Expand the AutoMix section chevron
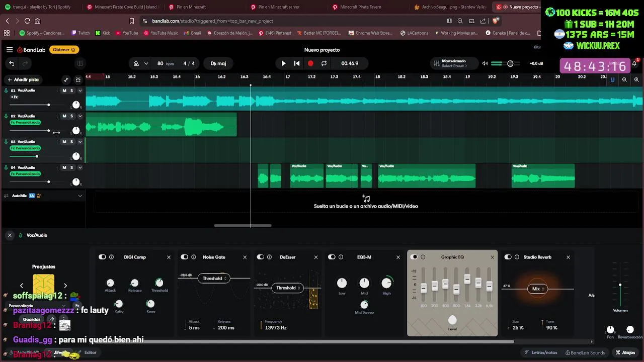Viewport: 644px width, 362px height. pos(79,196)
